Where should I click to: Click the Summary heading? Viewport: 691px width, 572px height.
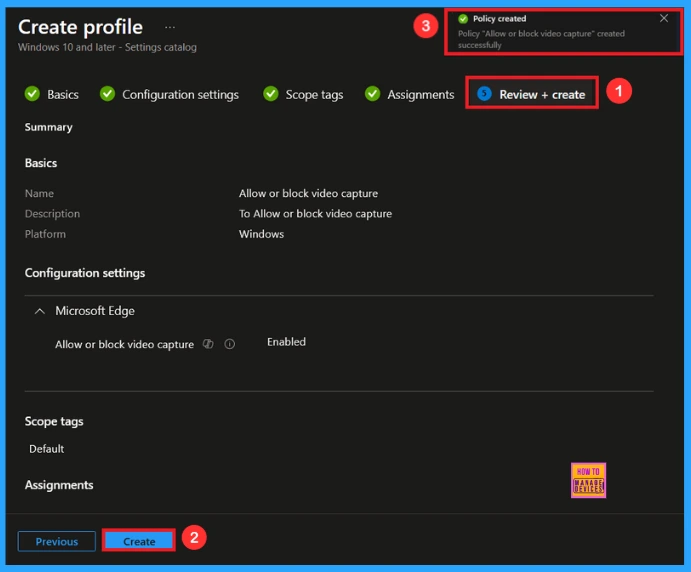[x=48, y=127]
